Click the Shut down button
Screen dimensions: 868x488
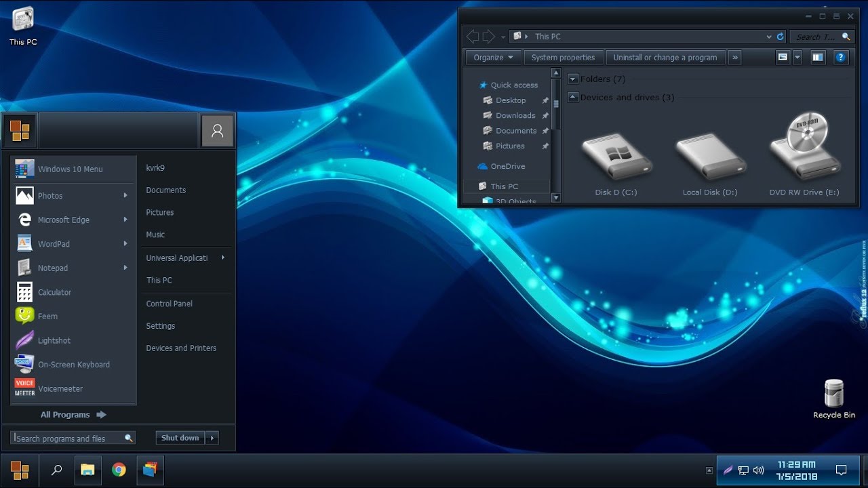(180, 438)
